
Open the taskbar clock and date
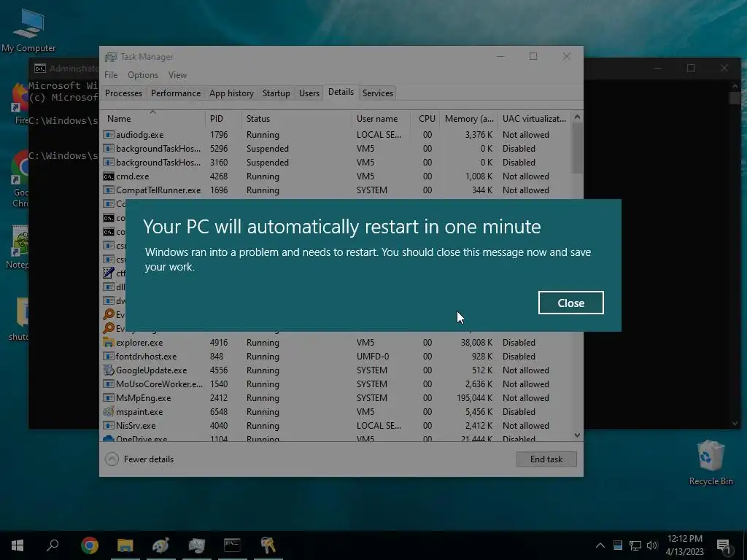coord(684,545)
